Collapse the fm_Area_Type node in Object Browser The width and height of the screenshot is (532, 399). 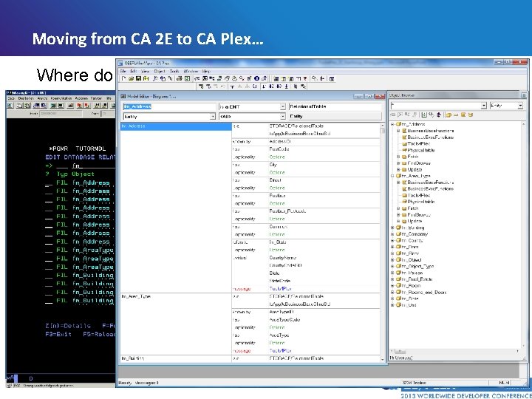[x=392, y=176]
